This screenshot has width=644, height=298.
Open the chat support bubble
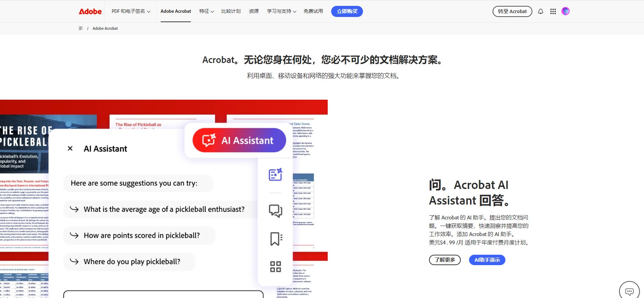629,291
